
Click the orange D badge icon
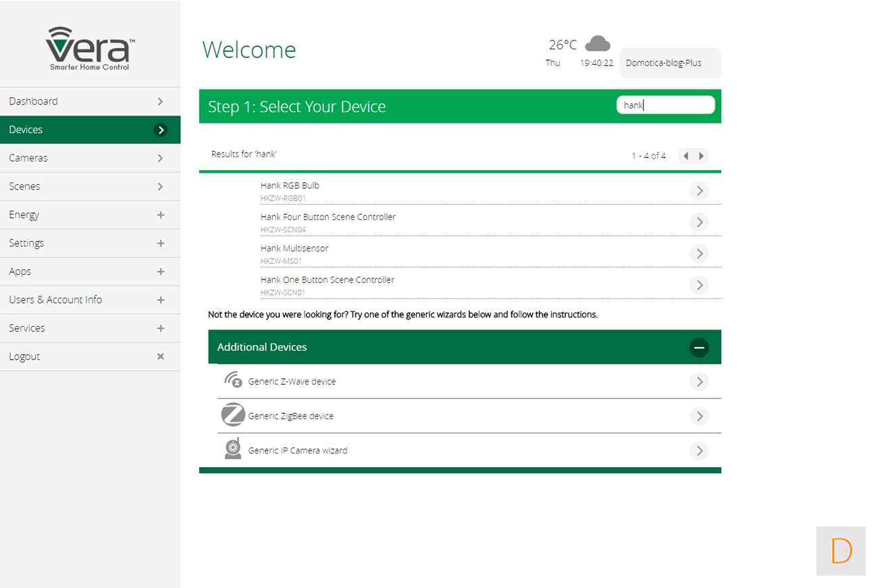[841, 551]
